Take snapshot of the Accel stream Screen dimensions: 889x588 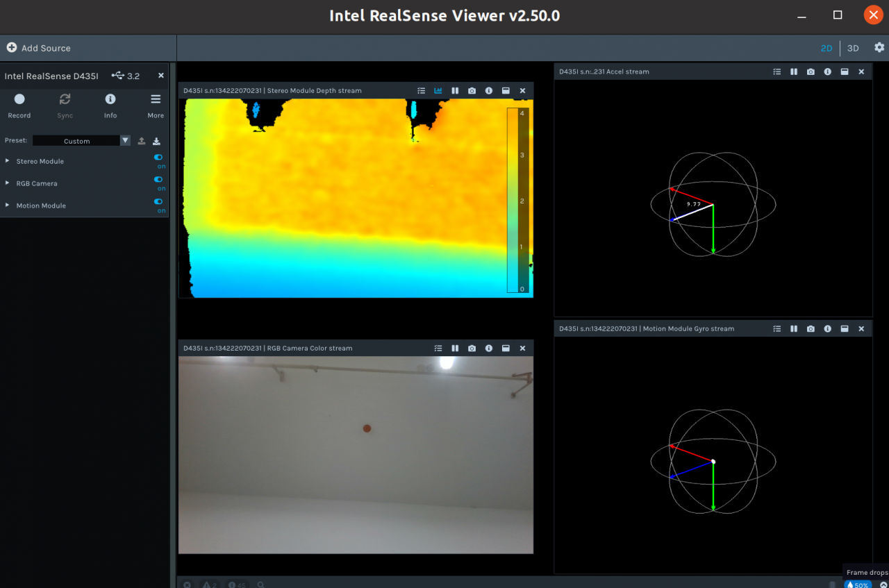(x=811, y=72)
